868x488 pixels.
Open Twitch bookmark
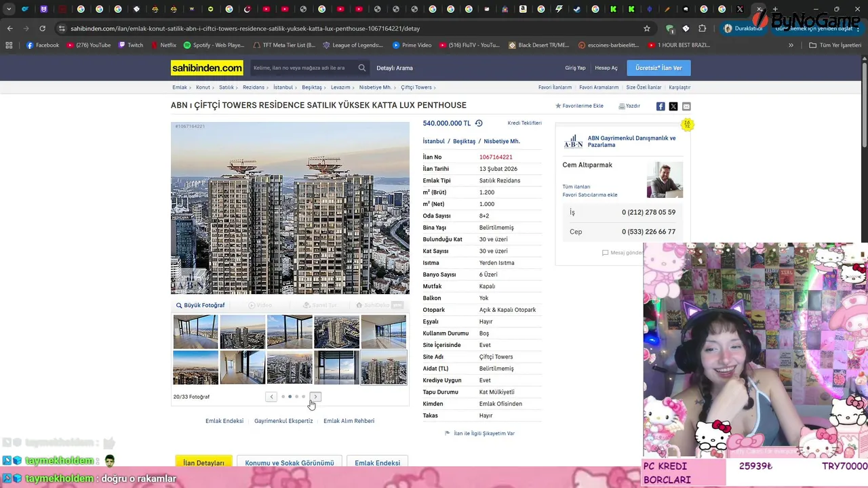pyautogui.click(x=131, y=45)
